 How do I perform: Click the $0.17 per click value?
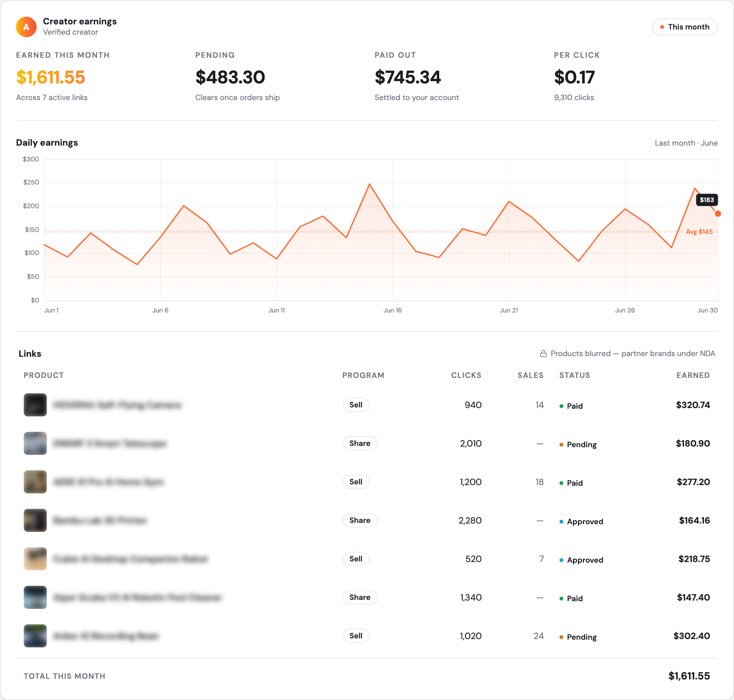pos(574,77)
